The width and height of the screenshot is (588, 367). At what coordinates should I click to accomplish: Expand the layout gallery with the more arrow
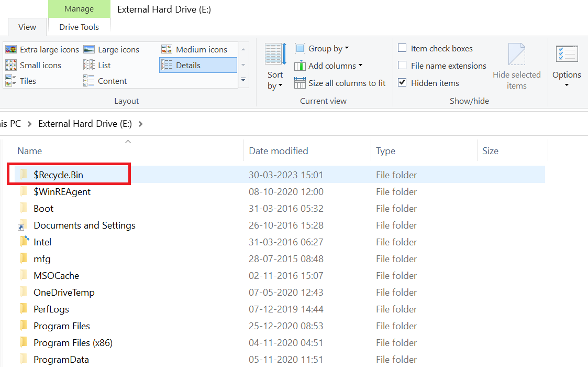point(243,80)
